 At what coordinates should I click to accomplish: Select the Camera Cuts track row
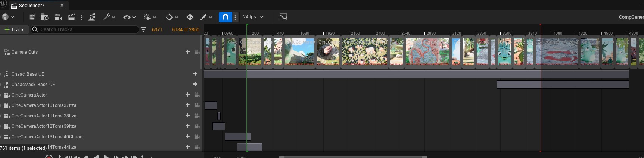click(101, 52)
